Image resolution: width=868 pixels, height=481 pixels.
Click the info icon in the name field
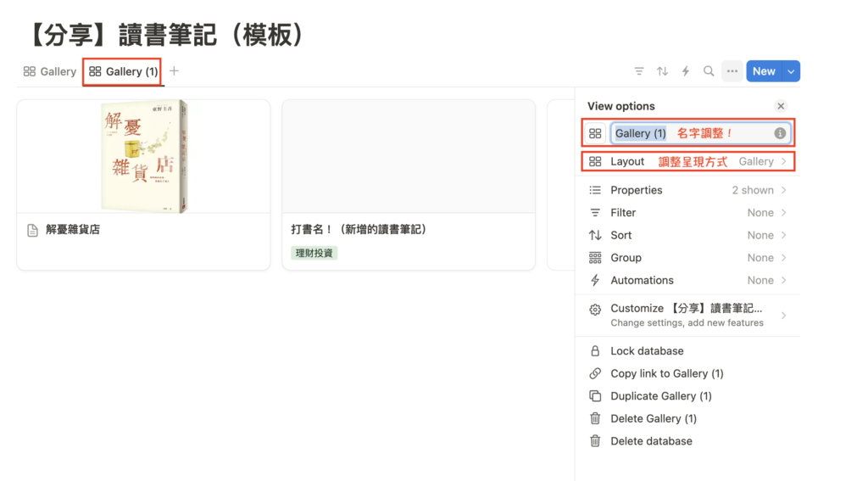point(779,133)
